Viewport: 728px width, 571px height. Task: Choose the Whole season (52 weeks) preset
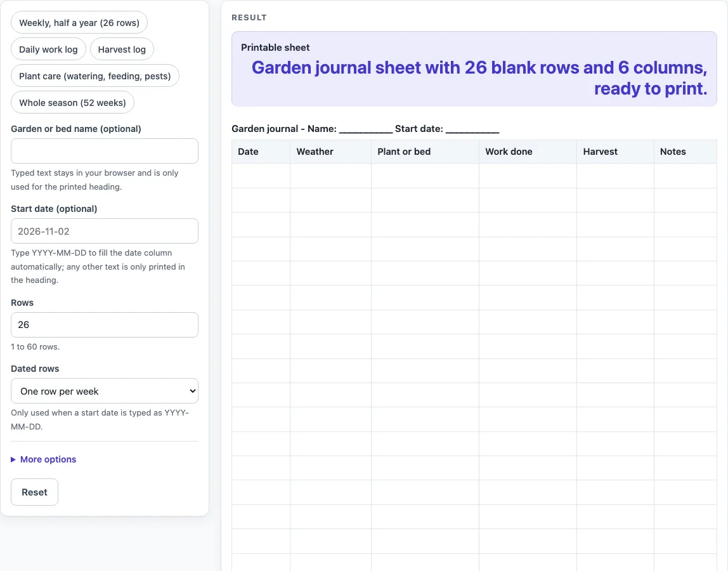[x=72, y=103]
